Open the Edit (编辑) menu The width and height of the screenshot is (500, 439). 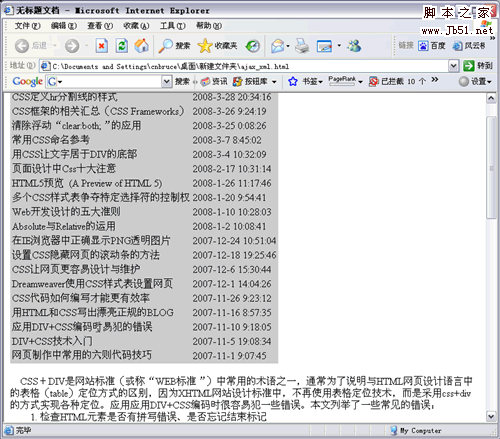(x=64, y=26)
